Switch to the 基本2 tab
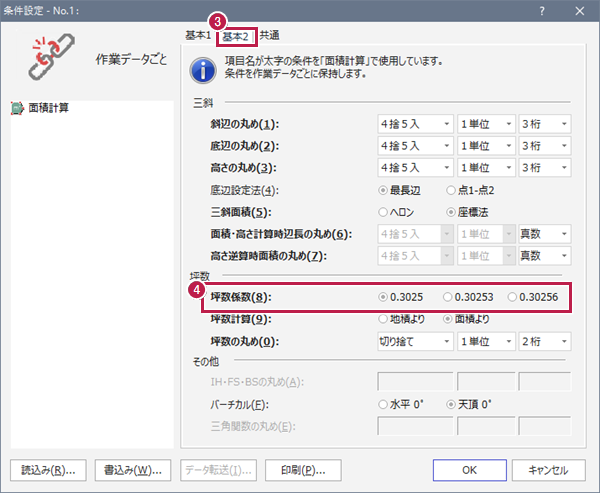 coord(236,35)
